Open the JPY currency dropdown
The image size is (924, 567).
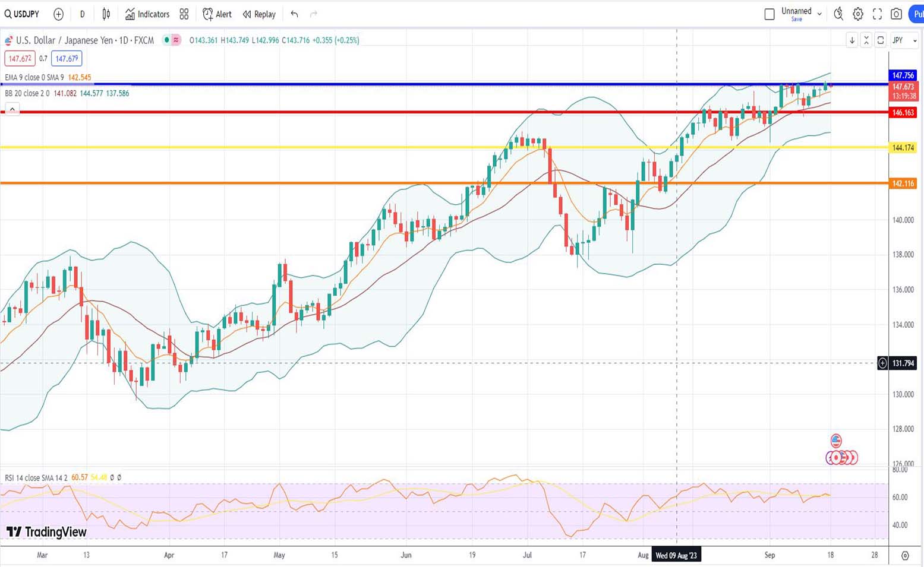pos(904,40)
